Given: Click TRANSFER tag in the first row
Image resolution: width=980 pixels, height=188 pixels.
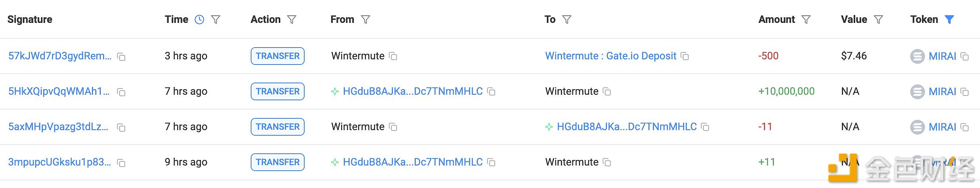Looking at the screenshot, I should tap(277, 56).
